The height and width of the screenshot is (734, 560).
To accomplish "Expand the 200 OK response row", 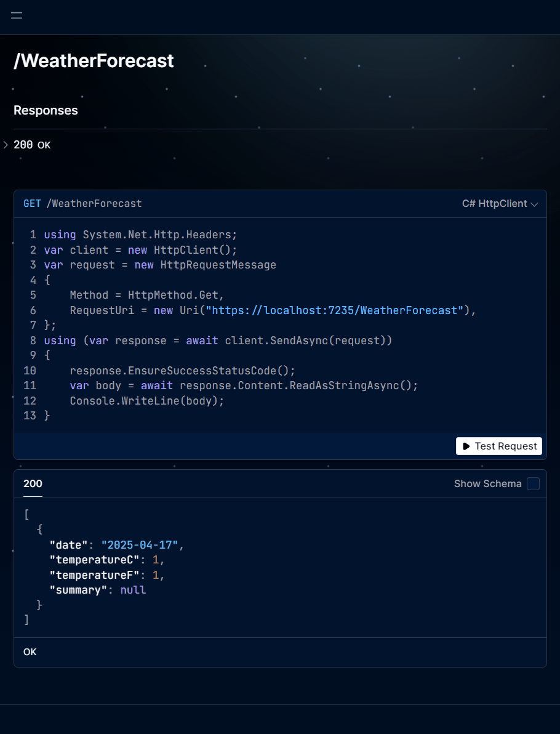I will (x=27, y=145).
